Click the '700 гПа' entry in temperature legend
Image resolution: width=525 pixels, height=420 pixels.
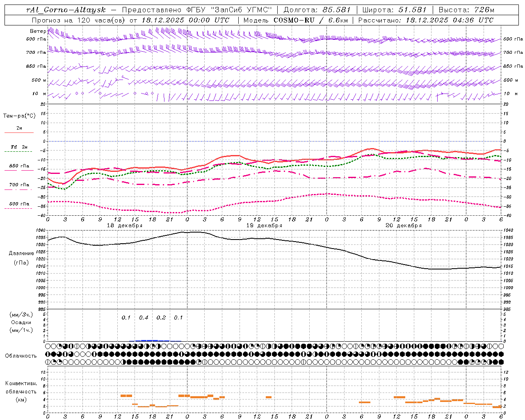point(19,185)
